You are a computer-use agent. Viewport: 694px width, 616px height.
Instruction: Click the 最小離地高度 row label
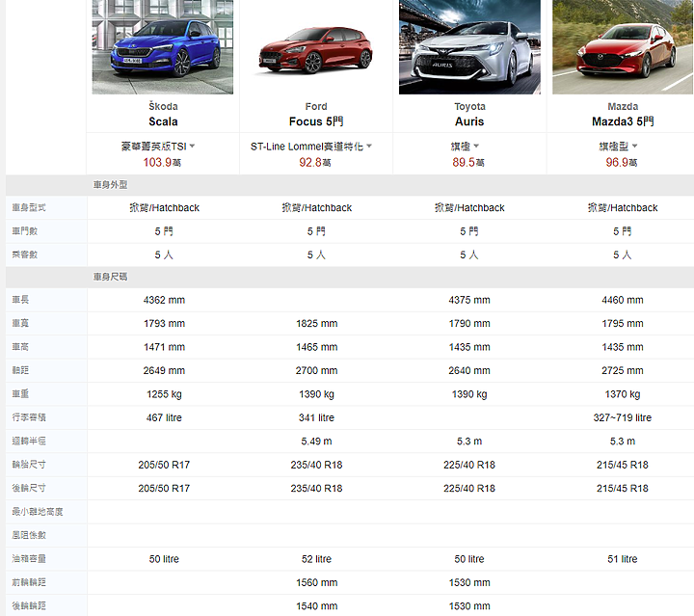[38, 512]
